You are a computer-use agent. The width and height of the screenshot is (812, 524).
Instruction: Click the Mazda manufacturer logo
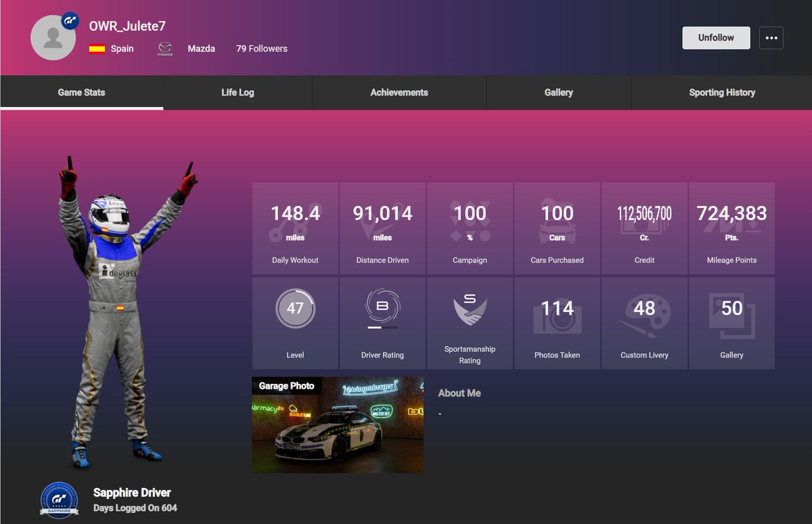coord(165,49)
